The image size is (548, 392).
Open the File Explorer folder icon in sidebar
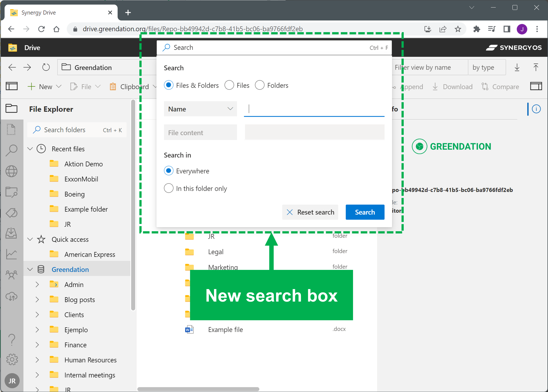(11, 109)
